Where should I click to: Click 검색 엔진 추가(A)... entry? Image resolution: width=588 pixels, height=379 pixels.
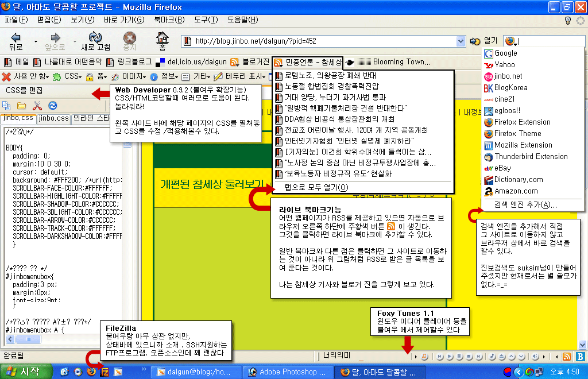point(532,204)
